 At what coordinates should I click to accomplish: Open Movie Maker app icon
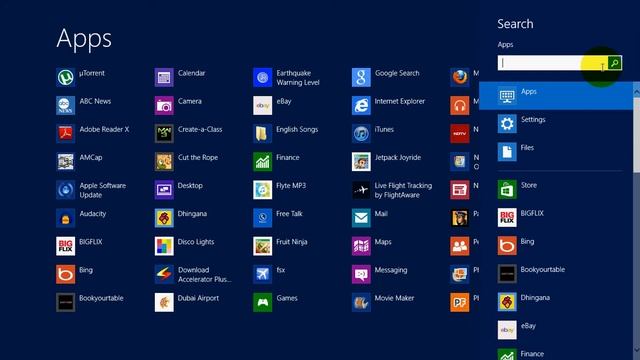pos(361,302)
